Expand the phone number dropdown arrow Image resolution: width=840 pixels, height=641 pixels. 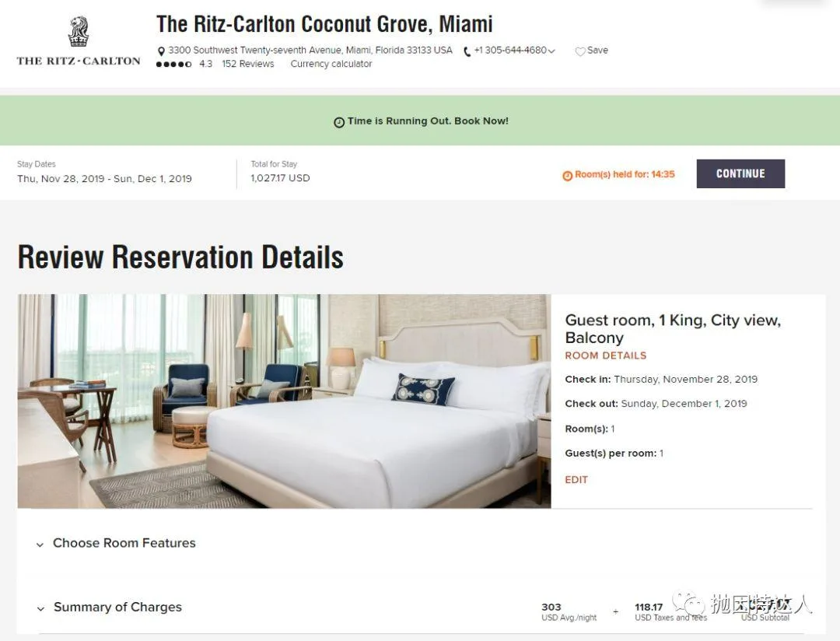click(551, 51)
